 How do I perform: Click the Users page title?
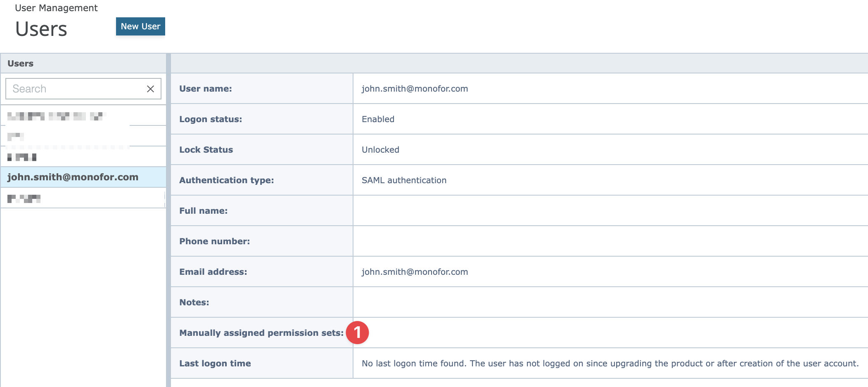(x=41, y=28)
